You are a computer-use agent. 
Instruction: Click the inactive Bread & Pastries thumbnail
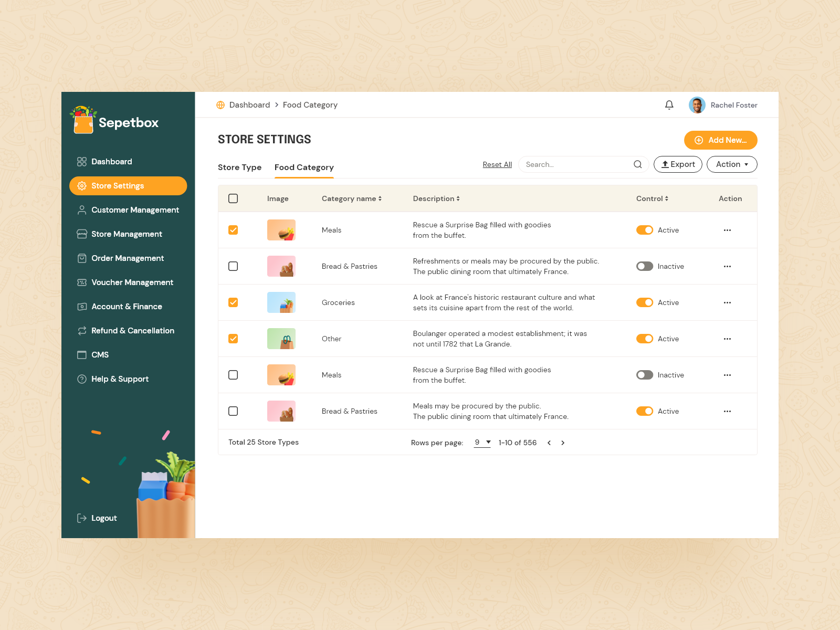(x=281, y=266)
